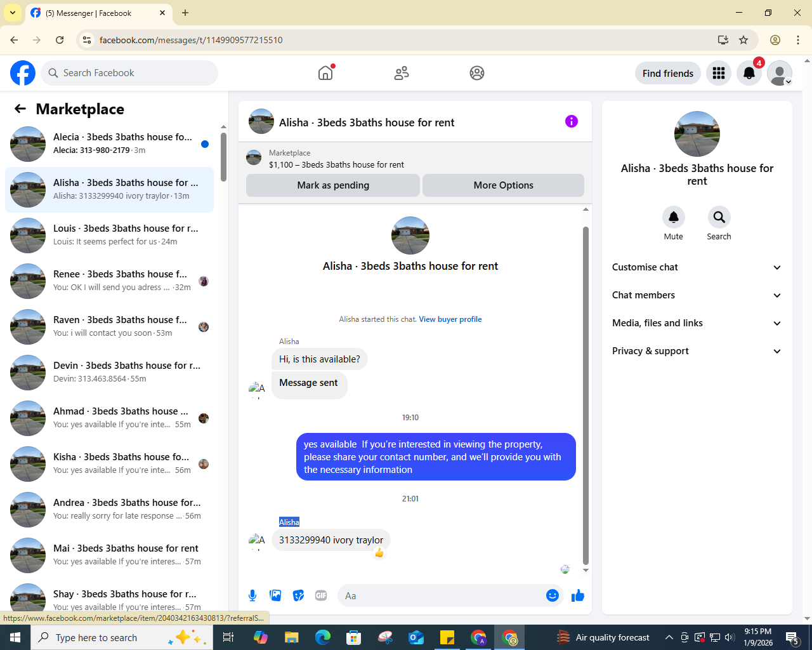Go back using the Marketplace back arrow

(20, 109)
